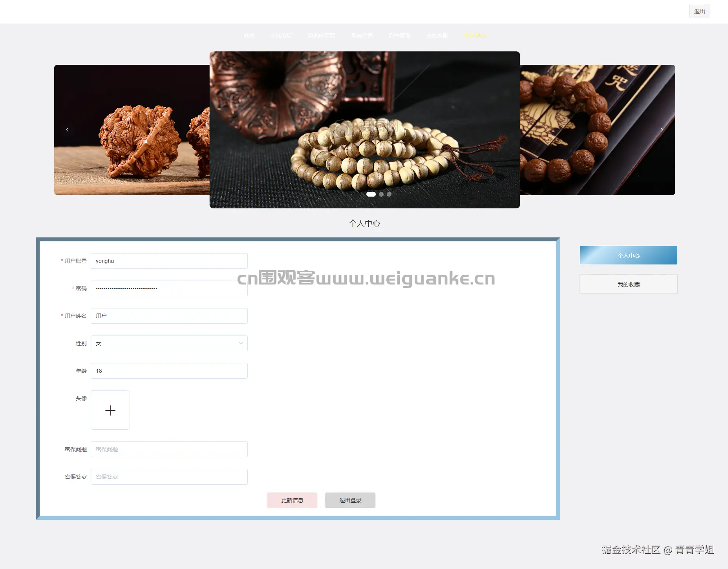Open the 知识库信息 nav item
This screenshot has width=728, height=569.
[x=321, y=35]
